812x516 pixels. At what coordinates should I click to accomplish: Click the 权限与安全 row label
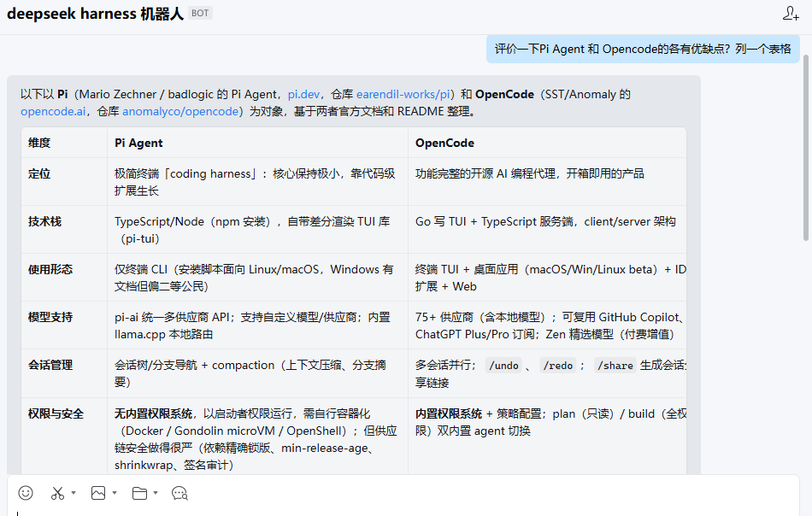tap(56, 413)
